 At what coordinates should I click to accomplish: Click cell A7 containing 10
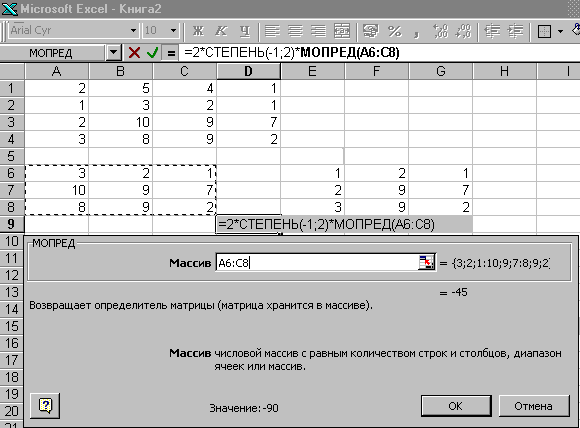pos(57,190)
